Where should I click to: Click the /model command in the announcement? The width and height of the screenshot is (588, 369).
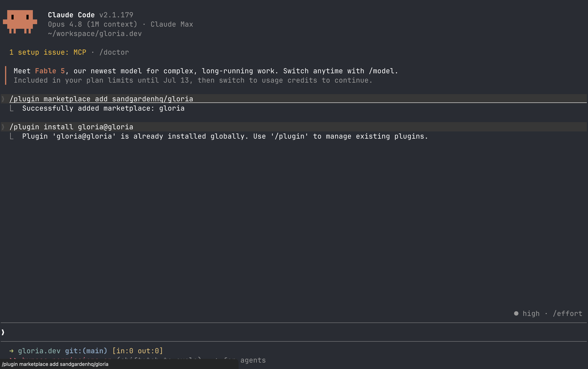pos(381,71)
